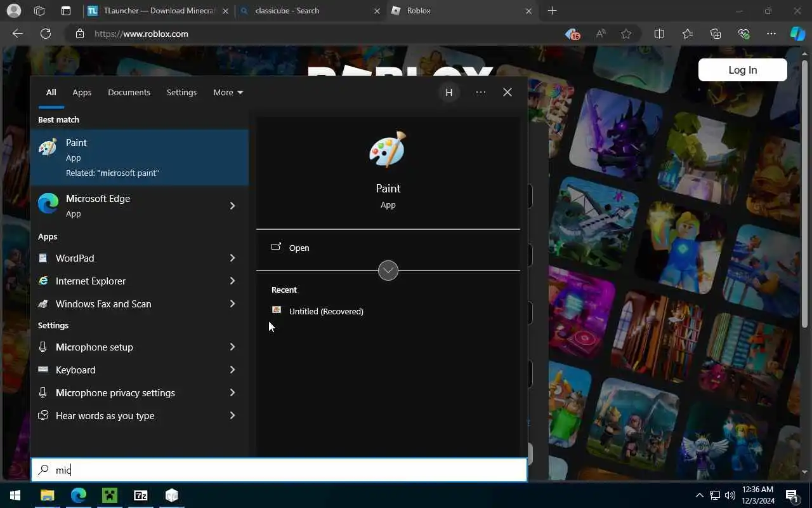The image size is (812, 508).
Task: Click the H account button in search
Action: click(x=449, y=92)
